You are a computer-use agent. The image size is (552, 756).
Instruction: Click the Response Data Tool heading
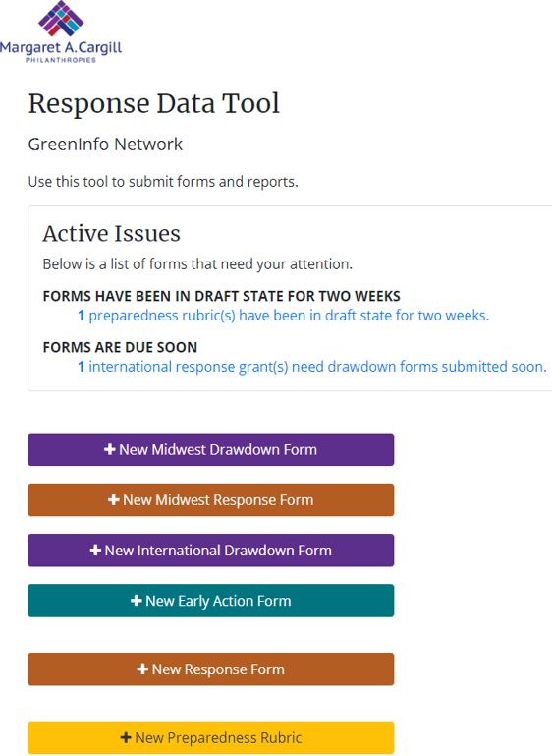pos(153,103)
